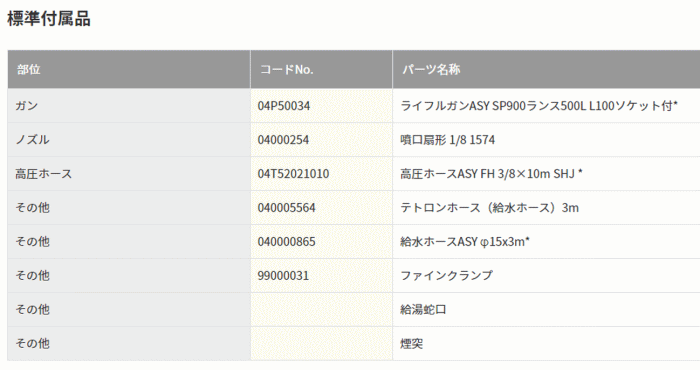
Task: Select the 高圧ホース category cell
Action: tap(129, 174)
